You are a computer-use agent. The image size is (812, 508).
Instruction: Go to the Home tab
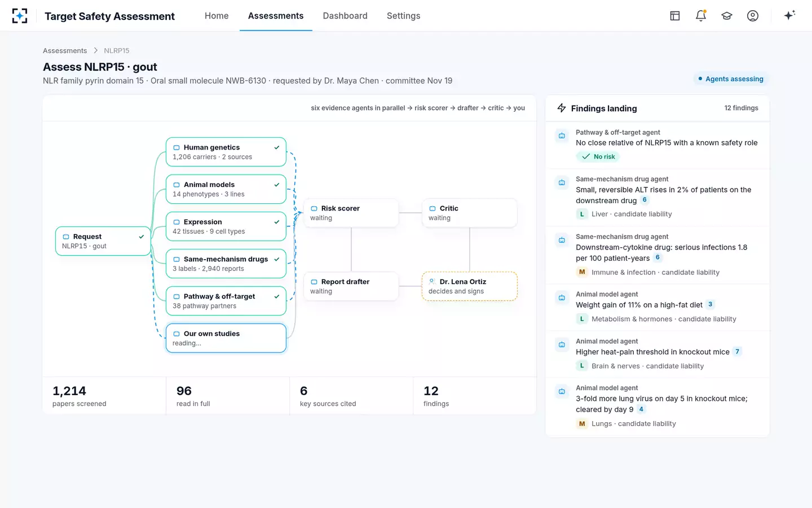click(x=217, y=16)
